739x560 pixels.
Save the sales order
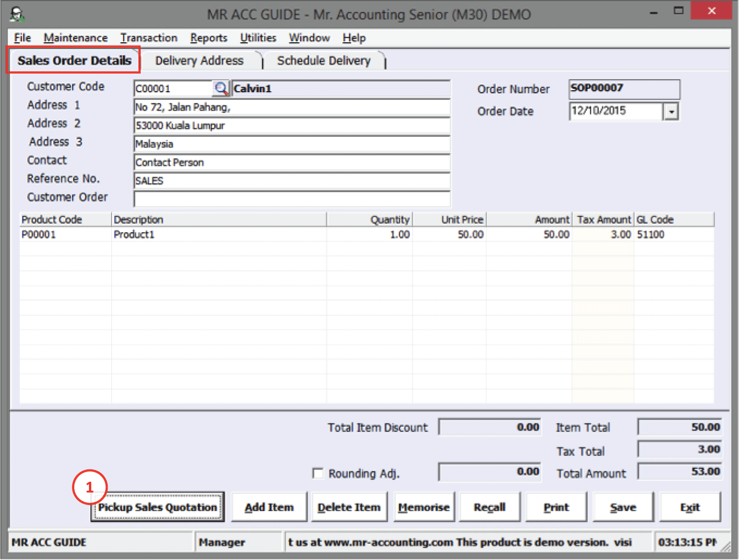pos(623,507)
